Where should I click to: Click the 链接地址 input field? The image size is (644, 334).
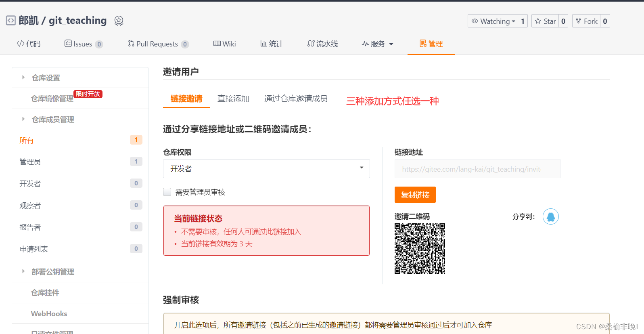pyautogui.click(x=478, y=169)
